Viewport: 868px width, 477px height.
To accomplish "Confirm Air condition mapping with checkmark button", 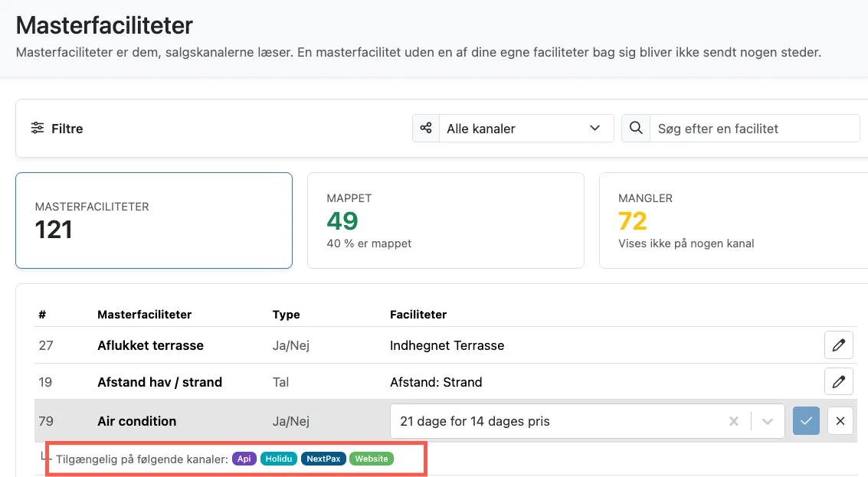I will 806,421.
